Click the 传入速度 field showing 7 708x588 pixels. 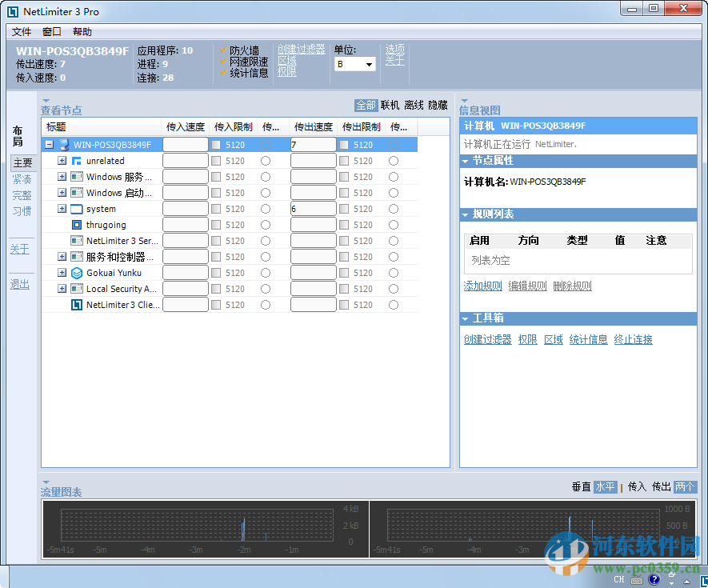click(x=312, y=144)
